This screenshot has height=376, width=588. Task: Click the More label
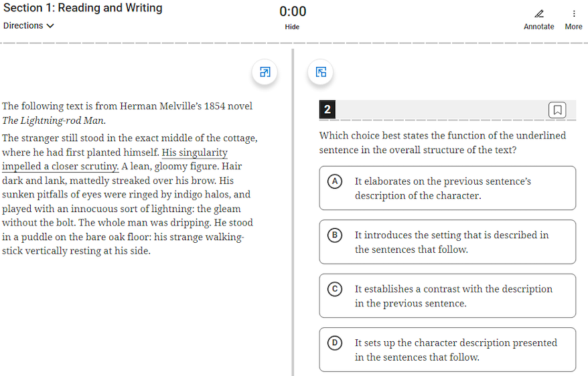pyautogui.click(x=573, y=27)
